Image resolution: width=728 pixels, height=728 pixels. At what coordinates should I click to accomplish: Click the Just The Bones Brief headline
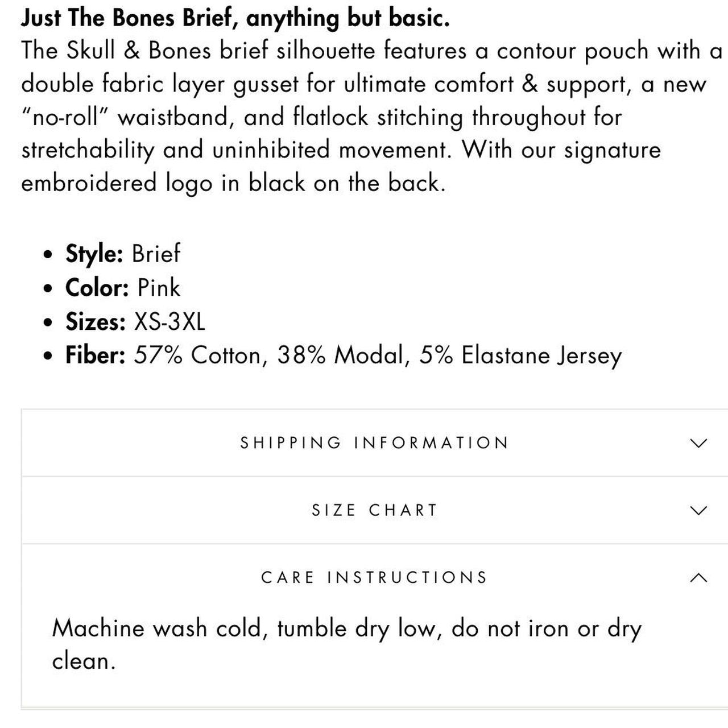(x=235, y=18)
